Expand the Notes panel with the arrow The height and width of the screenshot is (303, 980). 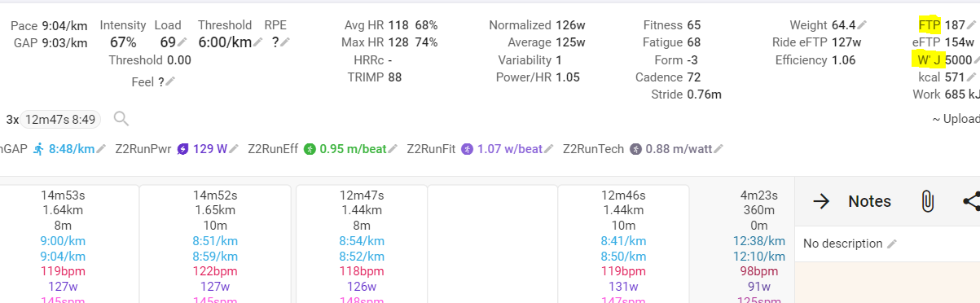click(x=821, y=201)
